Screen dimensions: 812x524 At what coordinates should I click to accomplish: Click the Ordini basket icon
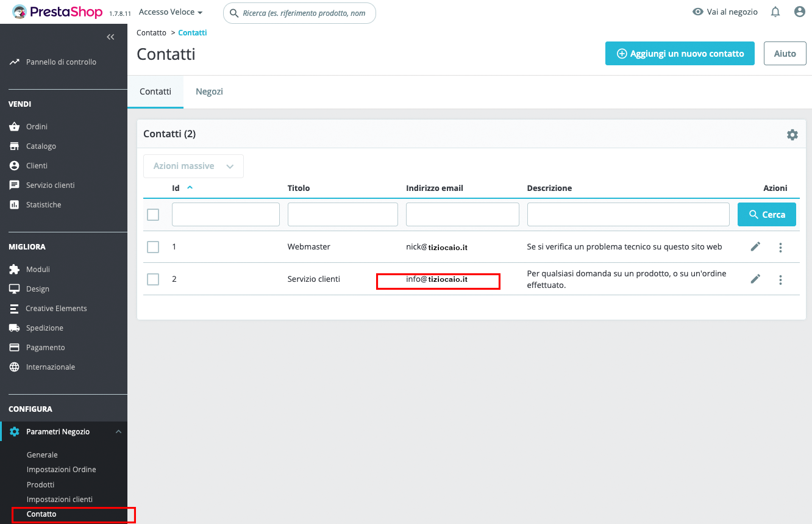point(15,126)
